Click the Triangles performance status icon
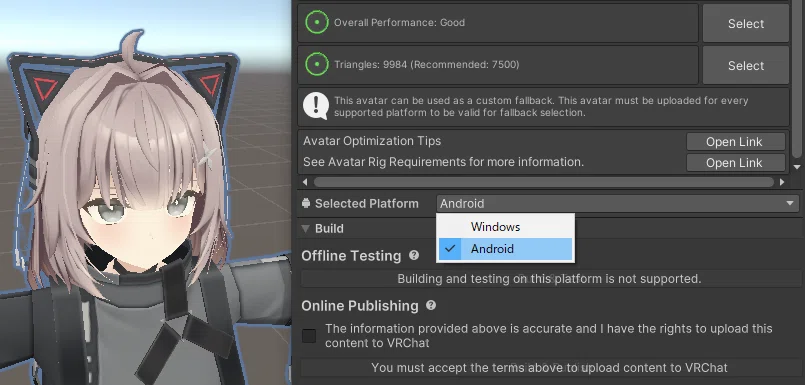The width and height of the screenshot is (805, 385). tap(317, 65)
